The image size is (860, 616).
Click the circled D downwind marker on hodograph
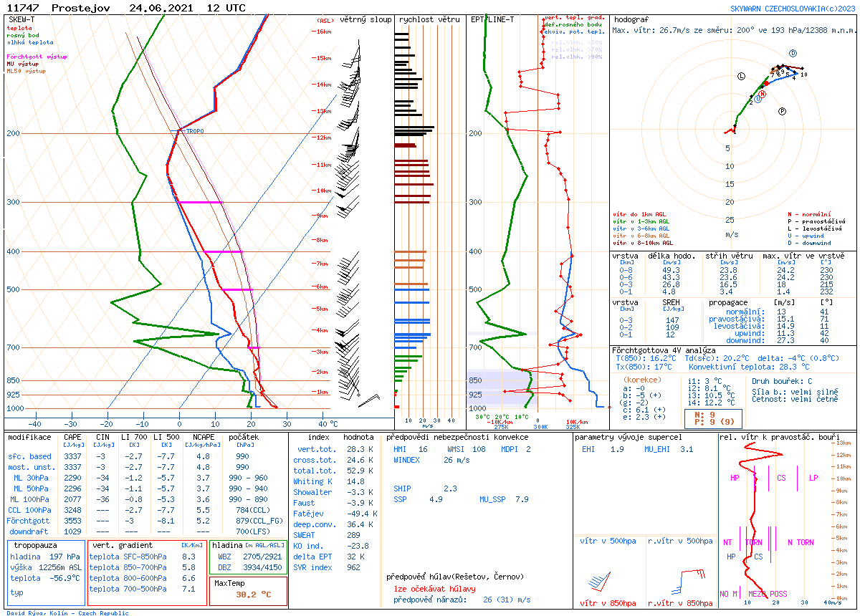[793, 53]
